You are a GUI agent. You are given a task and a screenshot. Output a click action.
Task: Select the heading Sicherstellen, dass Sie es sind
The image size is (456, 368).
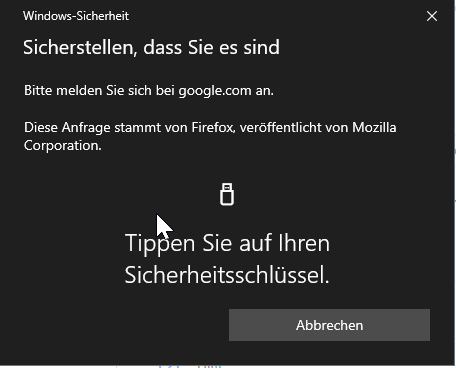coord(151,47)
